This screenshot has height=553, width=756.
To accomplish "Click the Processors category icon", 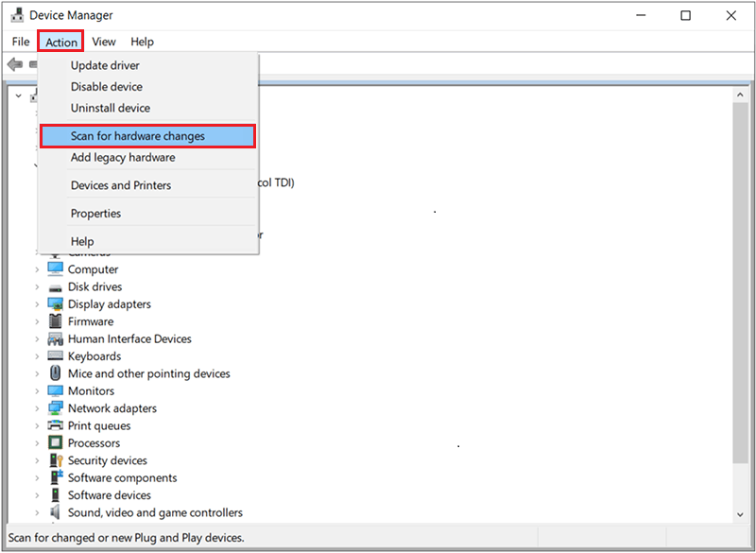I will pyautogui.click(x=54, y=442).
